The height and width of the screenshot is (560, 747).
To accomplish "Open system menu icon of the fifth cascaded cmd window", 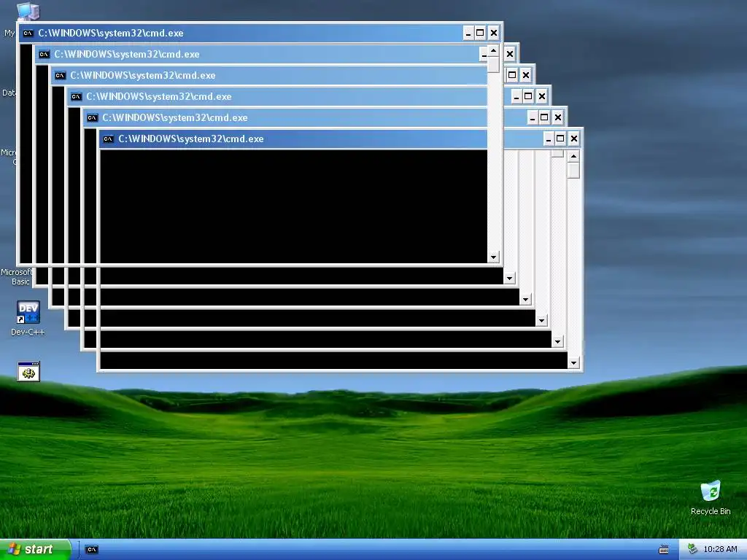I will [93, 117].
